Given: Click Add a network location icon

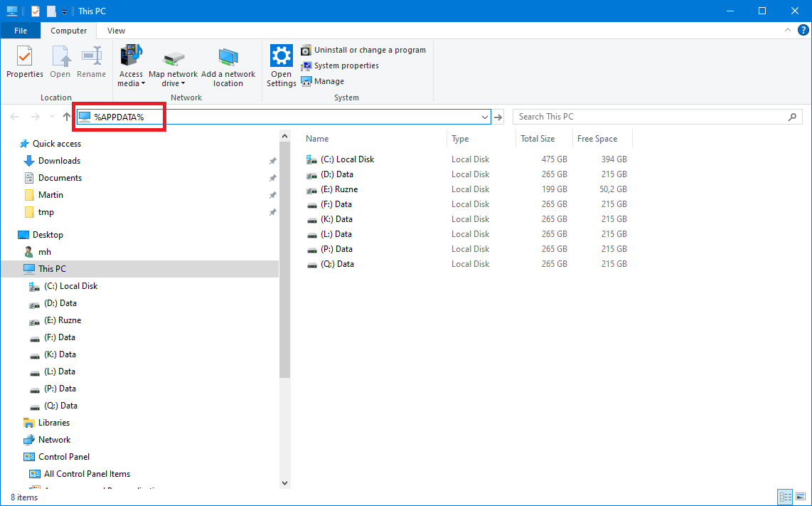Looking at the screenshot, I should 228,56.
